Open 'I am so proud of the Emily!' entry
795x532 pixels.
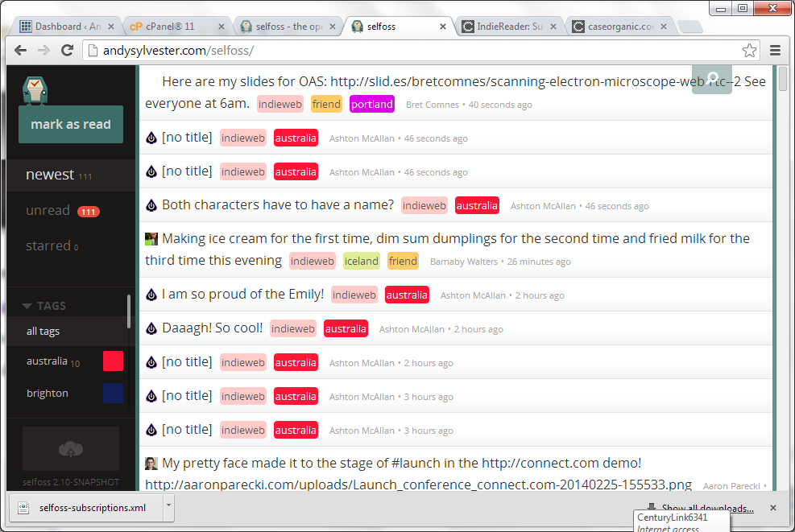[243, 295]
